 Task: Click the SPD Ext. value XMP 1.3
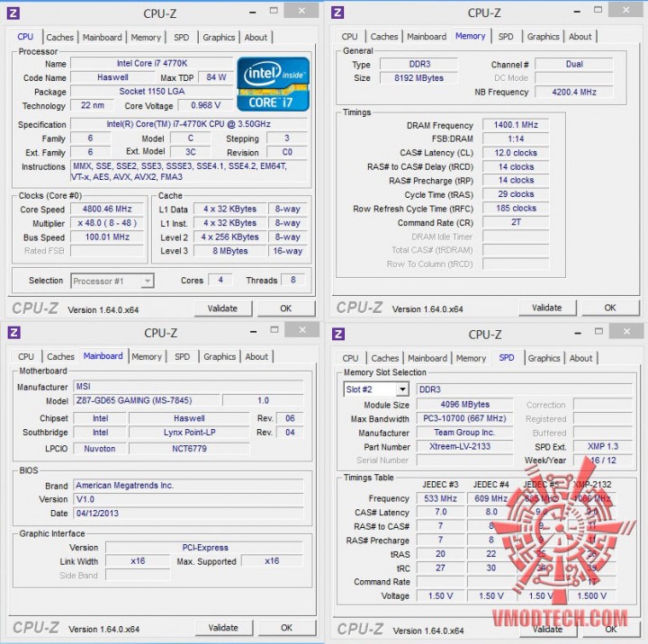pos(603,447)
